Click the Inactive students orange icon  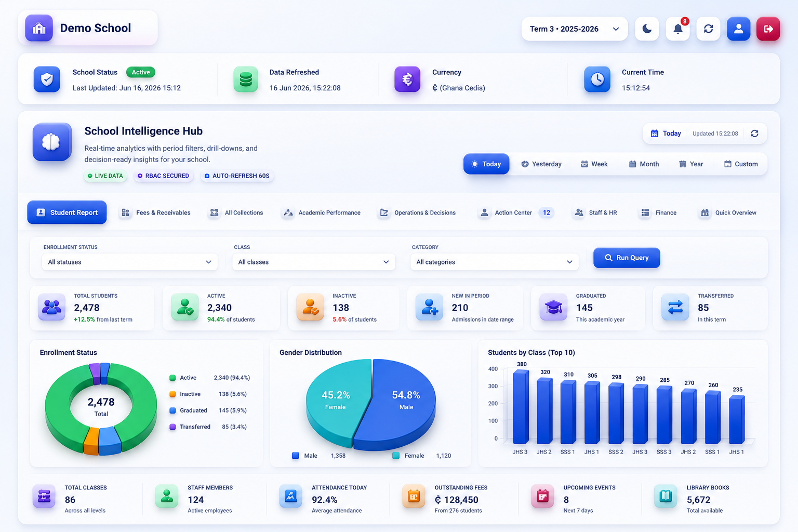pyautogui.click(x=310, y=307)
